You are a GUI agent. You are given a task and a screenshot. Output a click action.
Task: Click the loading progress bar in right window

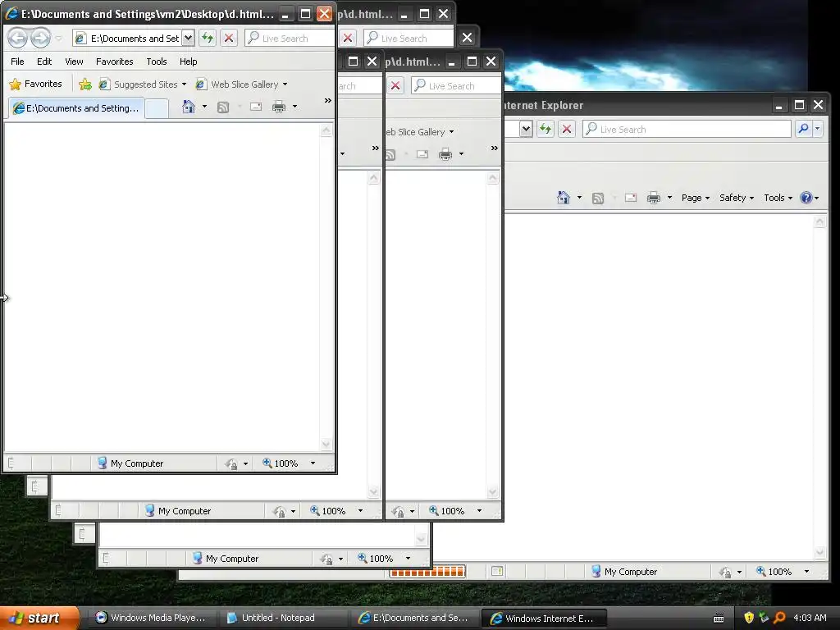tap(427, 572)
